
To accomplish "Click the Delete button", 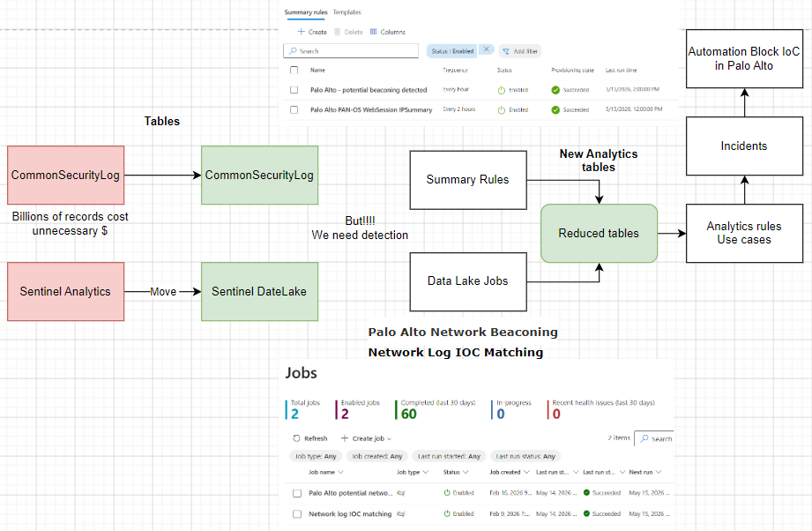I will pos(348,32).
